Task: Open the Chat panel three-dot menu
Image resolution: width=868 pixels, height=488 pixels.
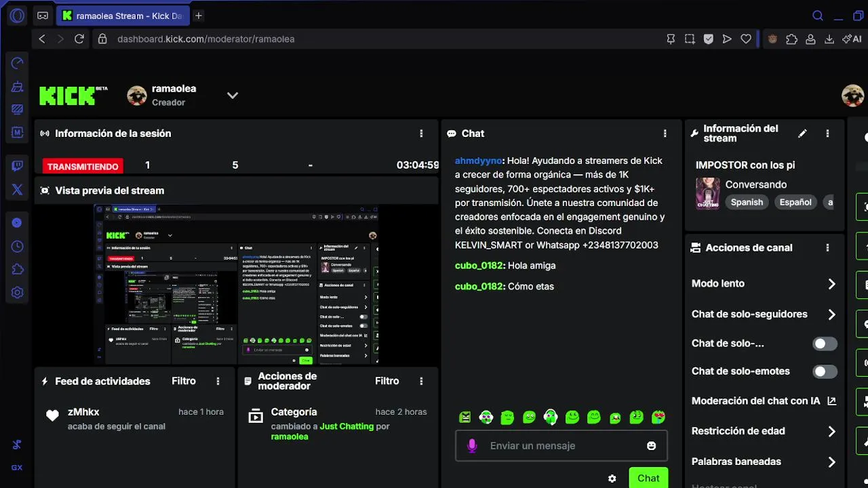Action: (665, 134)
